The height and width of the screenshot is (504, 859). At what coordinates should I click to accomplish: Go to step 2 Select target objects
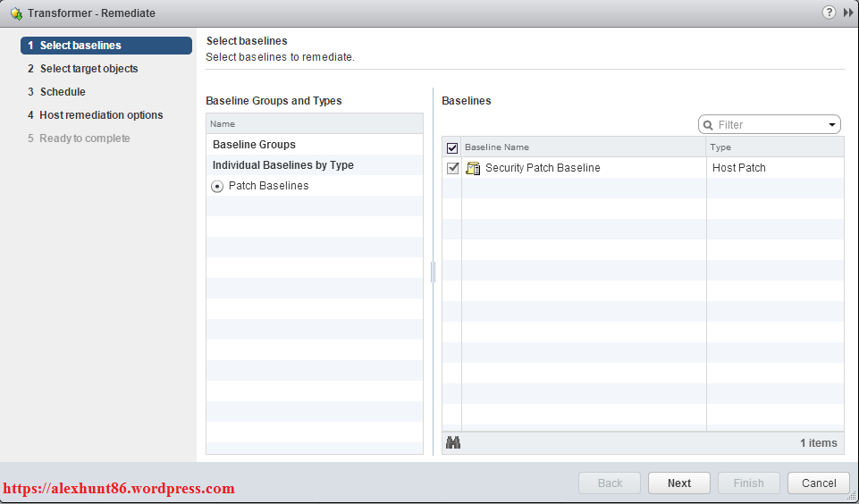pyautogui.click(x=88, y=69)
